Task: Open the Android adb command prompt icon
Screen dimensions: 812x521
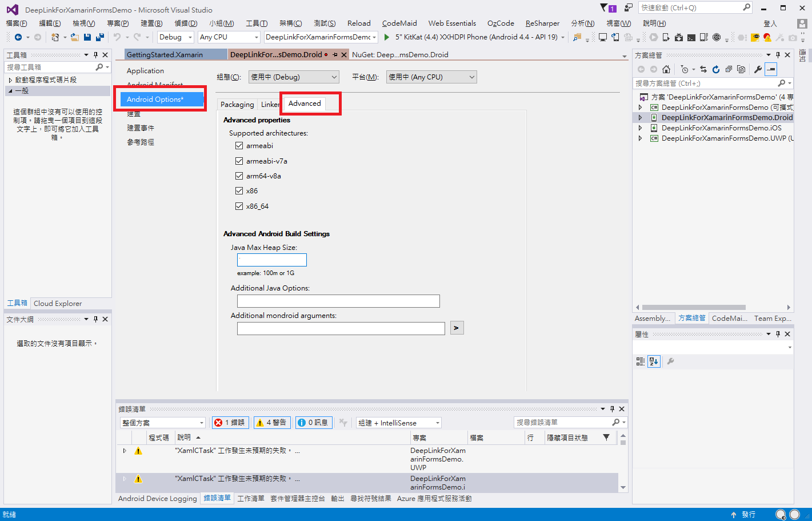Action: pos(691,37)
